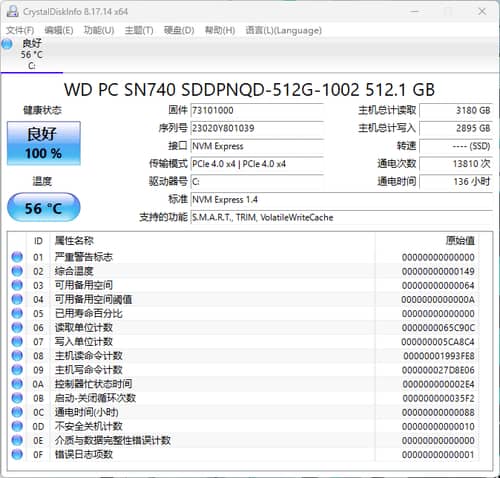
Task: Open the 主题(T) menu
Action: (139, 30)
